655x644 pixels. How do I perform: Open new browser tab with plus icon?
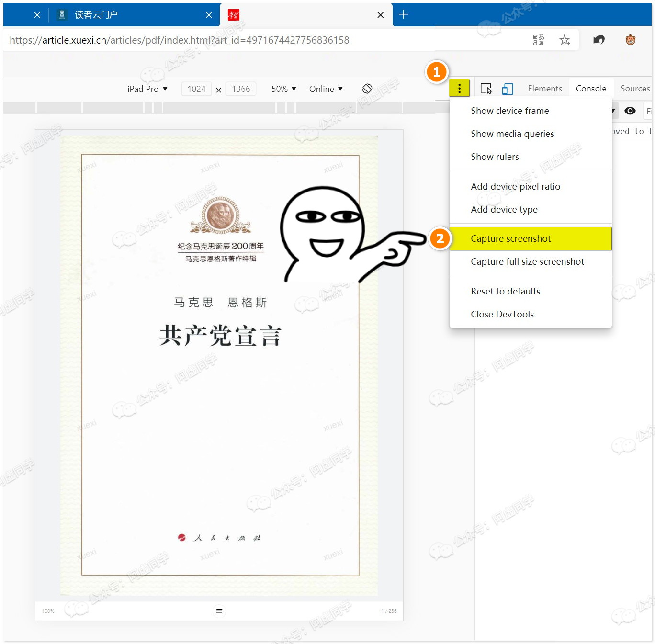[x=404, y=15]
